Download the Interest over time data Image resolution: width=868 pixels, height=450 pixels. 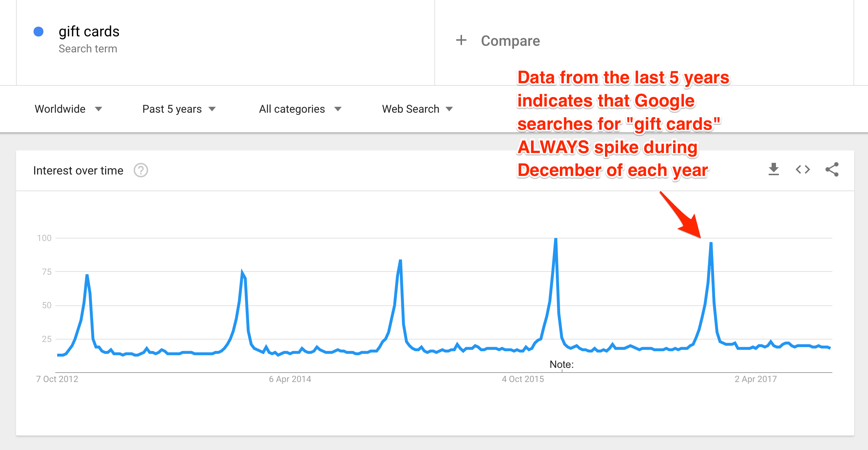pyautogui.click(x=774, y=169)
